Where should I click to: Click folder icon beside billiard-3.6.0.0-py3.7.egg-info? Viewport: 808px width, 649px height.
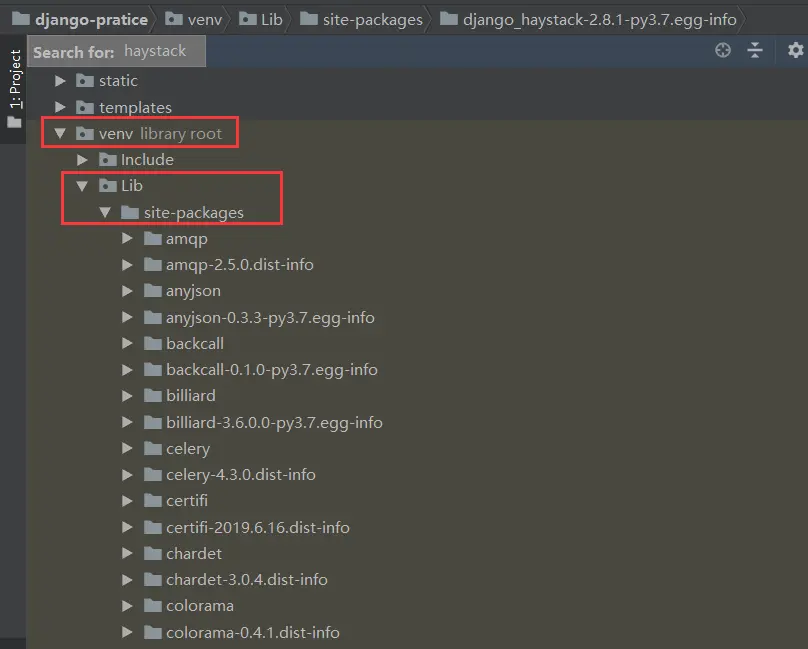pos(153,422)
